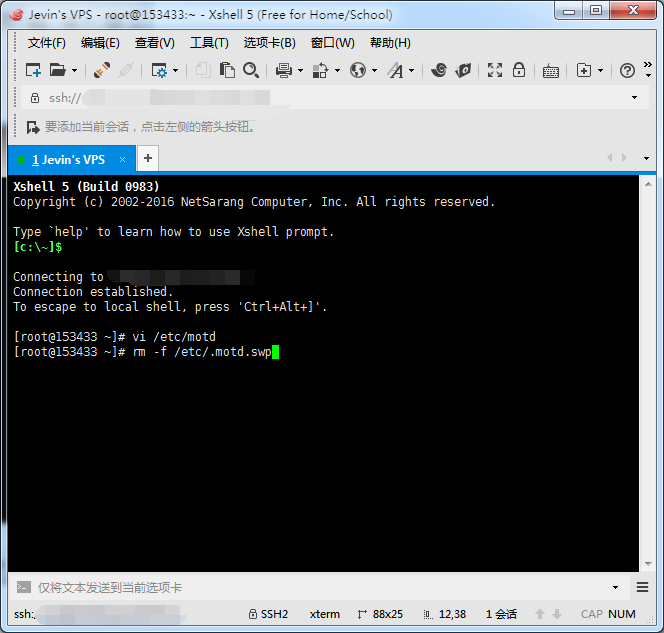
Task: Expand the Properties icon dropdown arrow
Action: click(x=175, y=70)
